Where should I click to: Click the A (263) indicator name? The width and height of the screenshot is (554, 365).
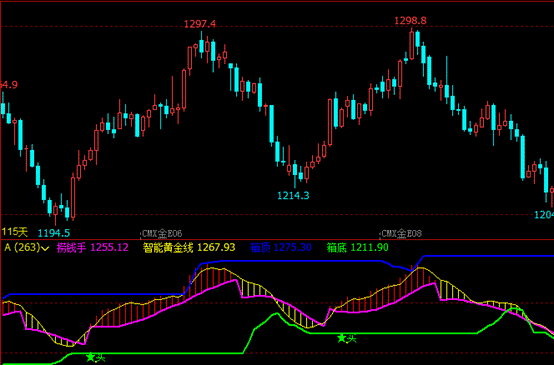(22, 248)
